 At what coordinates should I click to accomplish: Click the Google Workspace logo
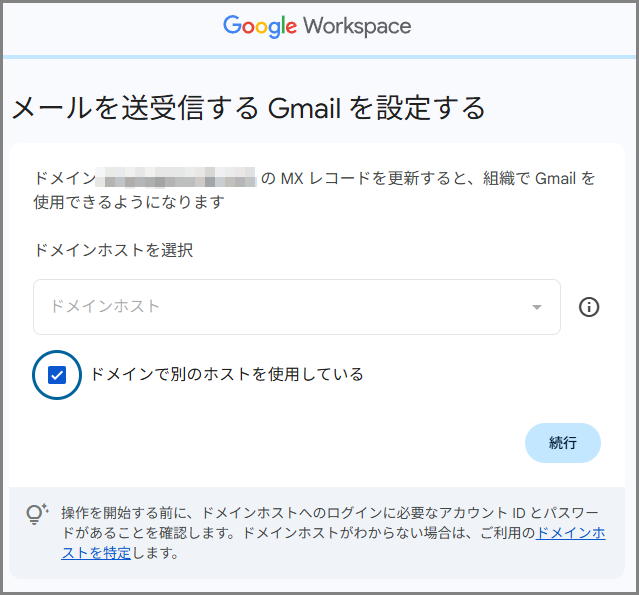pos(317,26)
